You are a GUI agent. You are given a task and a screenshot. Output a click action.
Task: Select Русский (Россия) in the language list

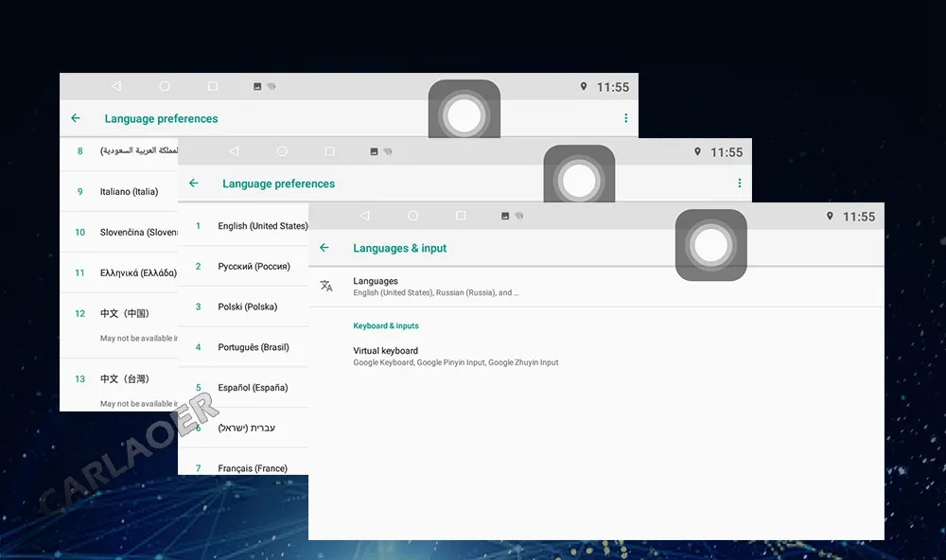(x=243, y=266)
